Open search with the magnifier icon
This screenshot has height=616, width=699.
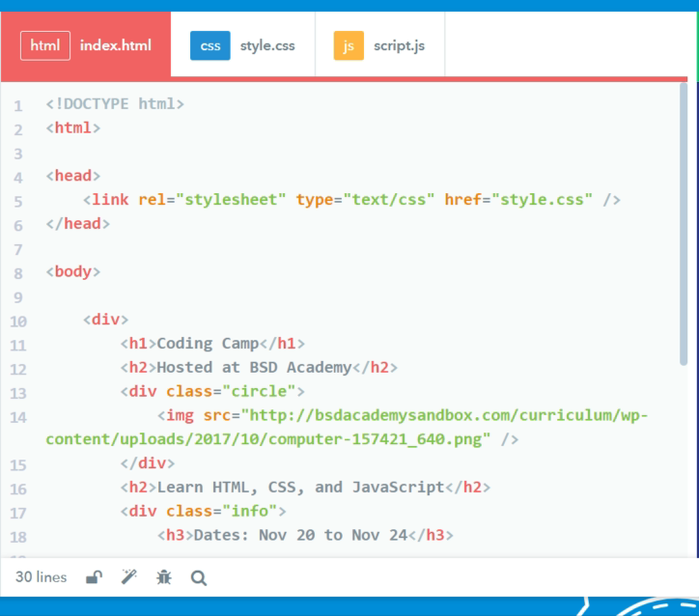tap(198, 578)
